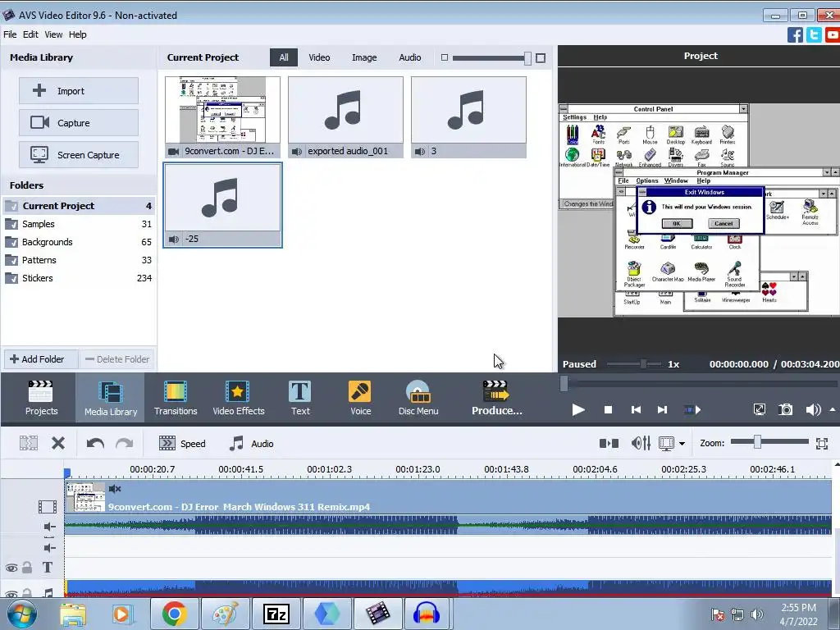This screenshot has height=630, width=840.
Task: Open the audio mixer icon
Action: point(641,443)
